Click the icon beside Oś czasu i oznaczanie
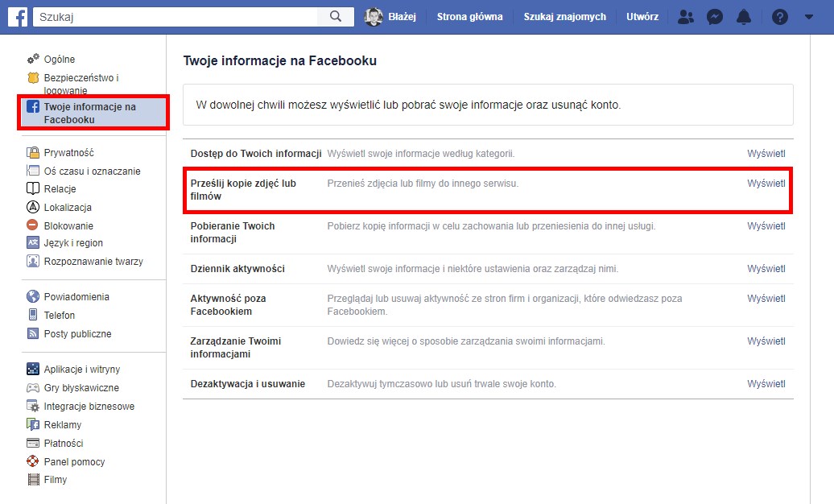Image resolution: width=834 pixels, height=504 pixels. pyautogui.click(x=33, y=171)
